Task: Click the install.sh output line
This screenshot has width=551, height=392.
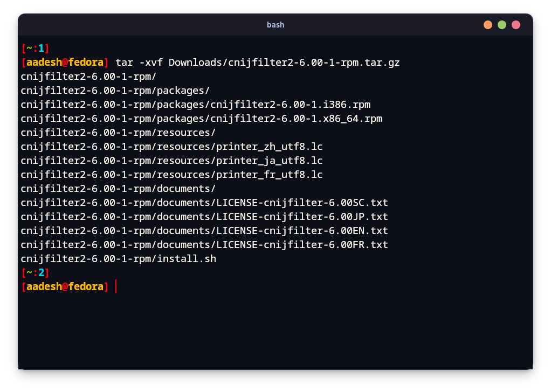Action: (119, 259)
